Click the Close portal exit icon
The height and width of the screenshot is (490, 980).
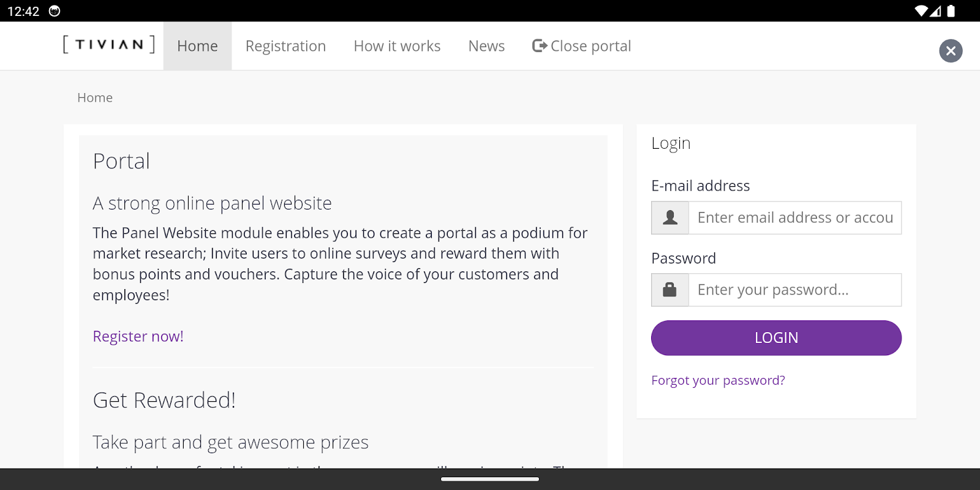(x=540, y=46)
